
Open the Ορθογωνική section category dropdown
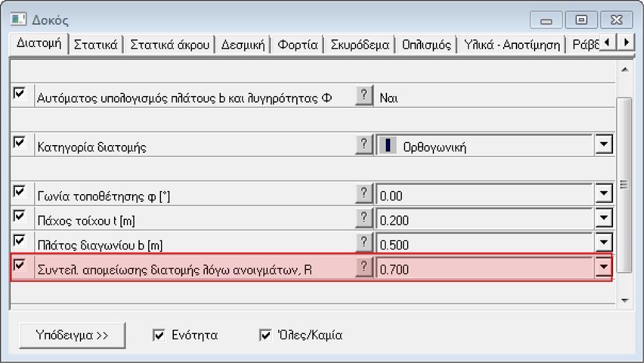[603, 145]
